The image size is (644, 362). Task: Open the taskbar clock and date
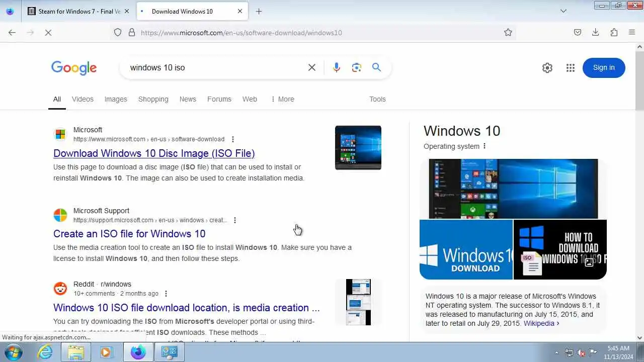(x=618, y=352)
